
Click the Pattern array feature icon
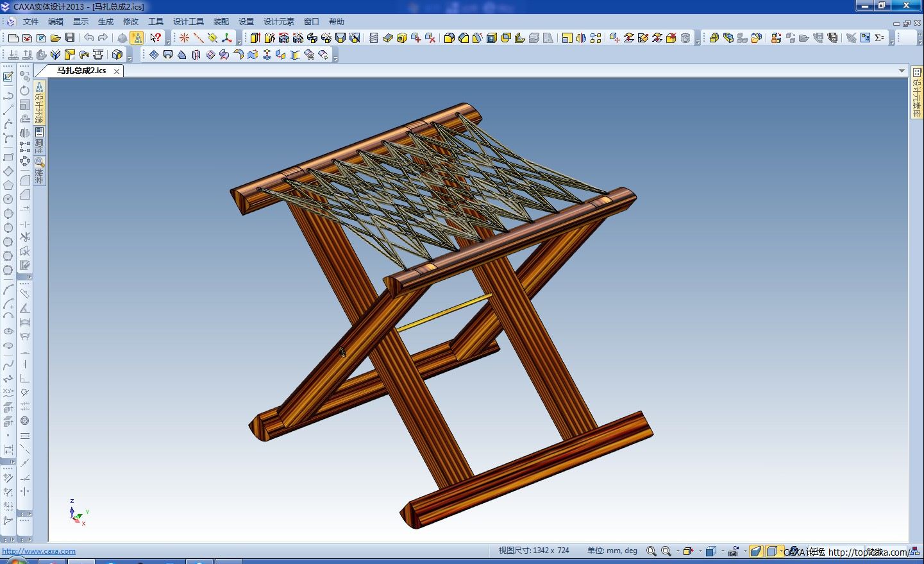pyautogui.click(x=596, y=38)
